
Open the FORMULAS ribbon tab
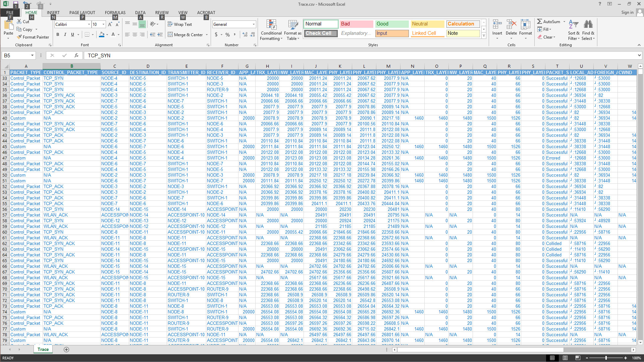coord(115,12)
